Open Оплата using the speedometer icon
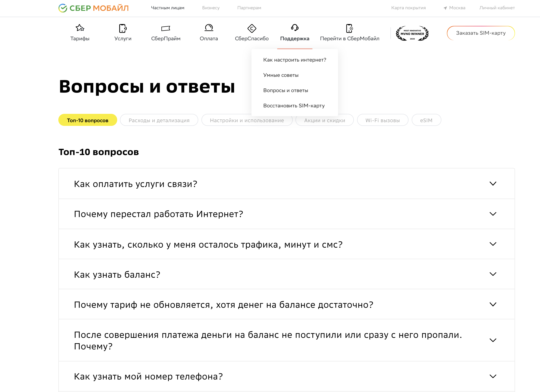The width and height of the screenshot is (540, 392). (x=209, y=28)
